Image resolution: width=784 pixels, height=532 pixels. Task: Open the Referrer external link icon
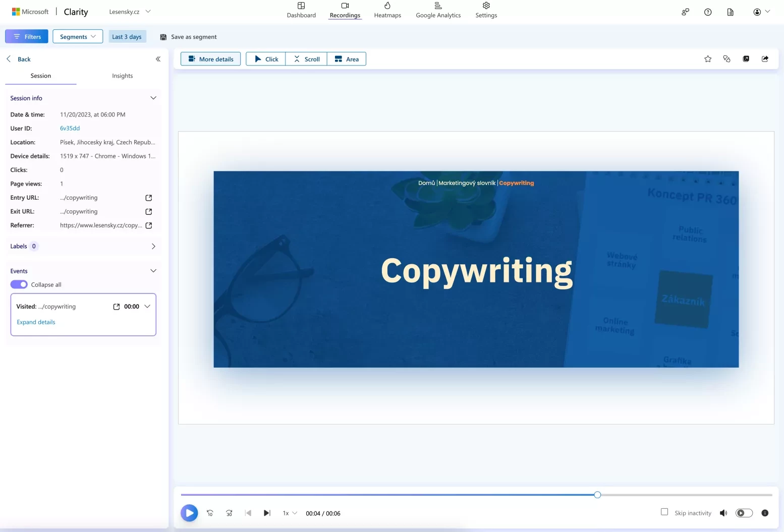pos(148,225)
